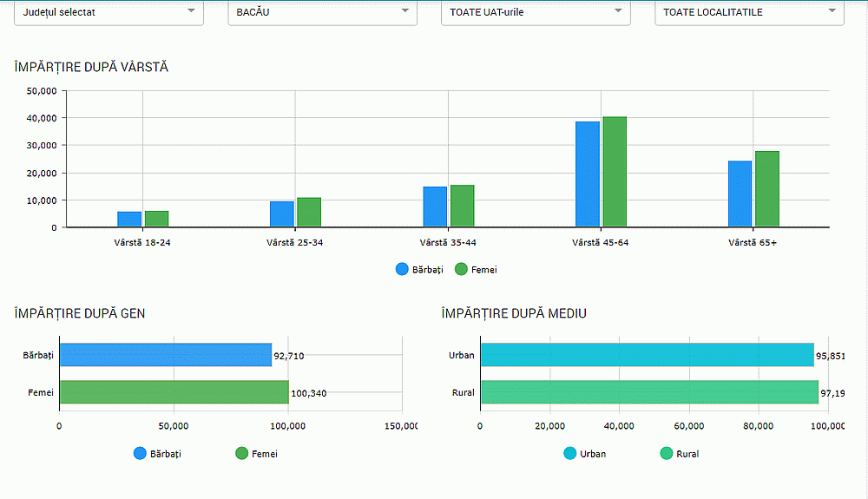Click the blue bar for Vârstă 65+

pyautogui.click(x=740, y=194)
